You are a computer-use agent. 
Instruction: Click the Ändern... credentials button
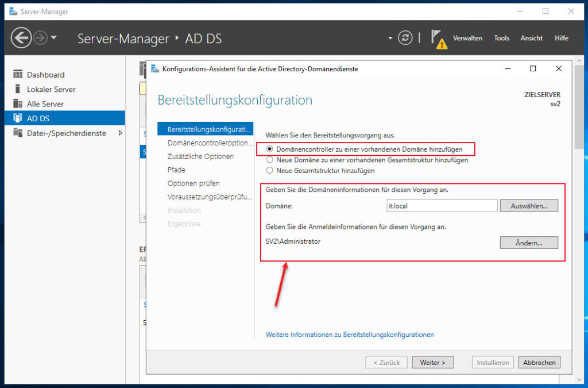[529, 243]
